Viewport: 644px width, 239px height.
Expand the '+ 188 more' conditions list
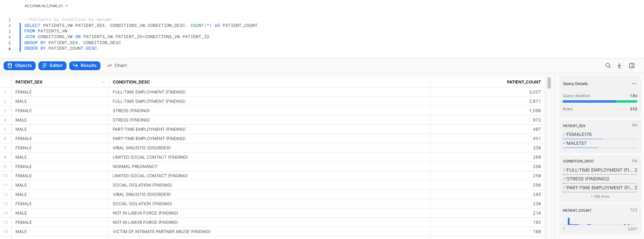[x=600, y=196]
